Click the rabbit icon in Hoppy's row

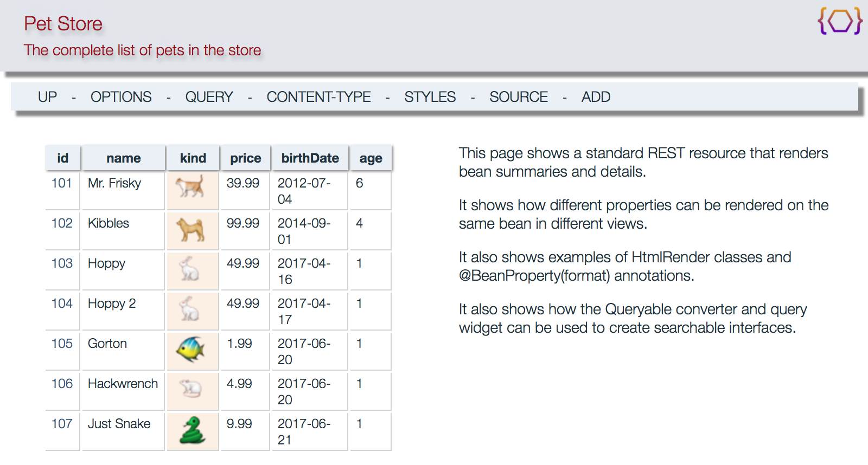coord(189,269)
